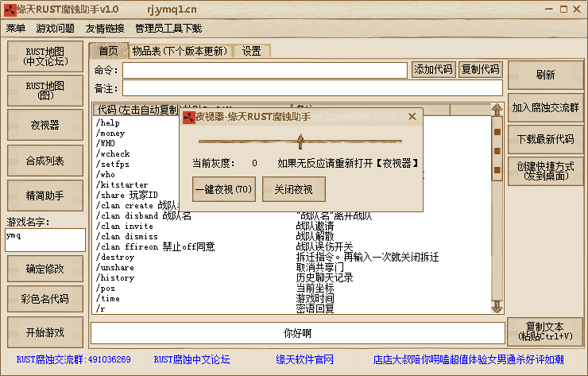
Task: Open the 游戏问题 menu
Action: click(x=55, y=29)
